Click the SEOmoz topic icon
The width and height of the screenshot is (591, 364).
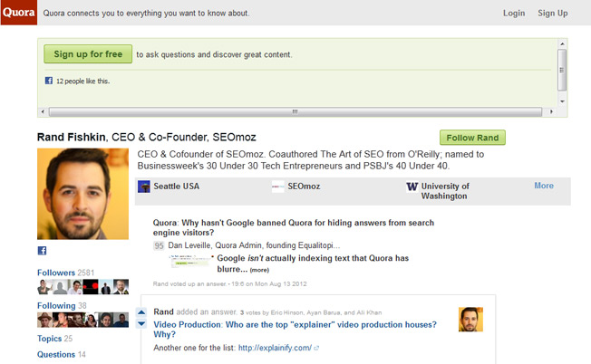click(278, 187)
